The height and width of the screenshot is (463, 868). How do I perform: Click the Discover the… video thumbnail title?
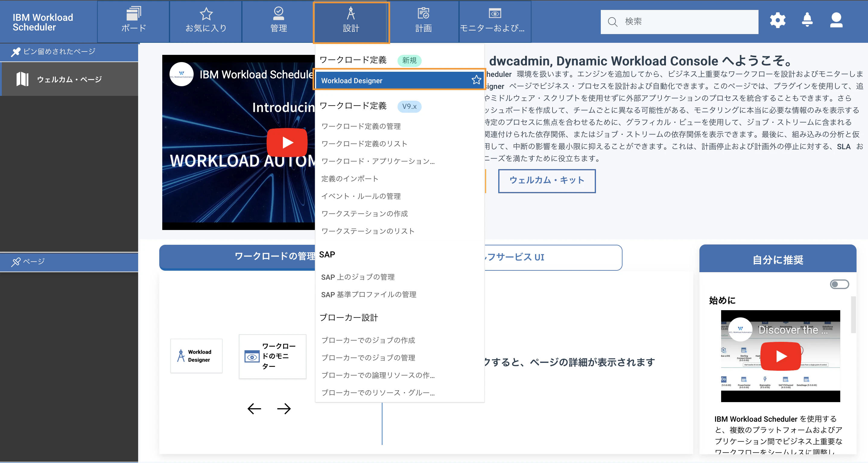point(793,330)
